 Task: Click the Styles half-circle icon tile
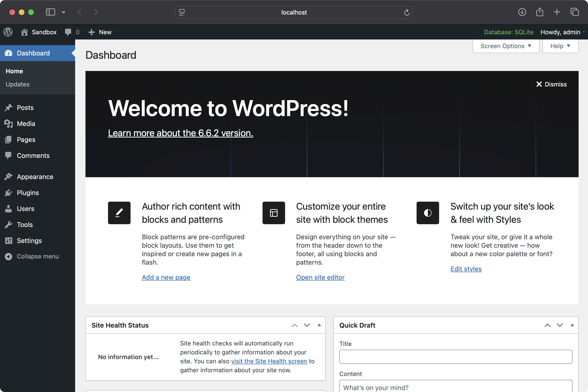coord(428,213)
